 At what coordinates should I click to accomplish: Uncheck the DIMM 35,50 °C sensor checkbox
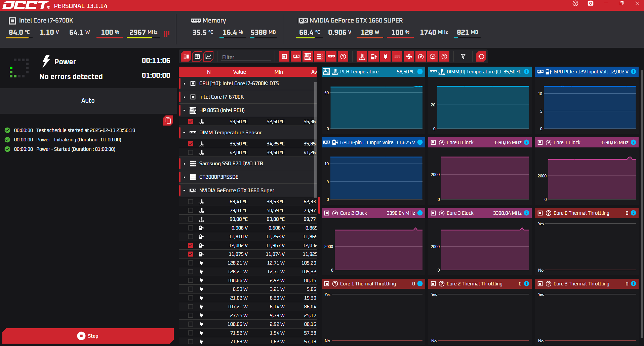[191, 144]
